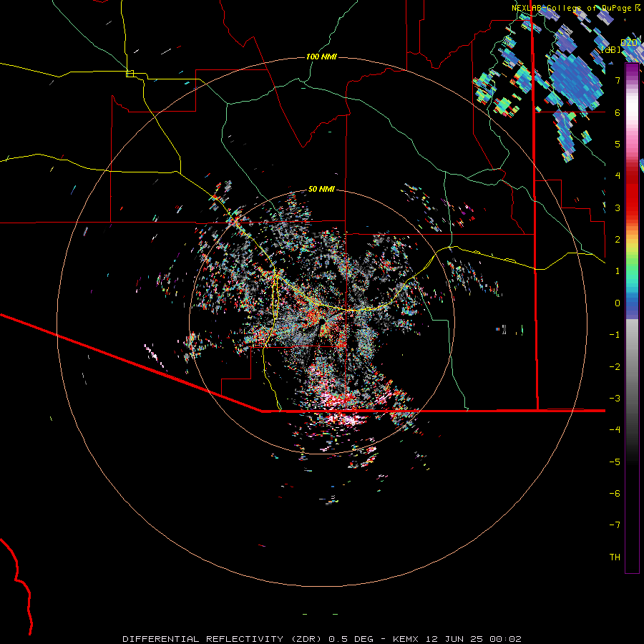This screenshot has height=644, width=644.
Task: Click the radar site center of the range rings
Action: coord(322,322)
